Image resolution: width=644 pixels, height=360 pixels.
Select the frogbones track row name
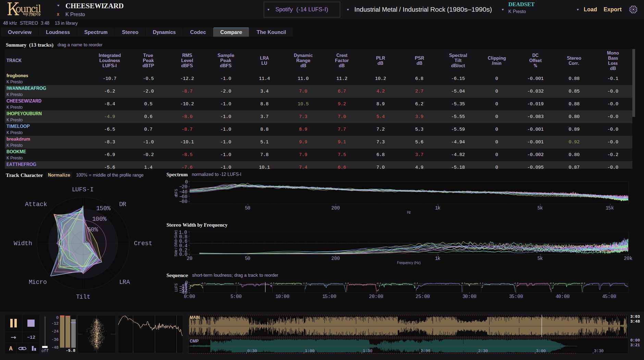point(17,76)
